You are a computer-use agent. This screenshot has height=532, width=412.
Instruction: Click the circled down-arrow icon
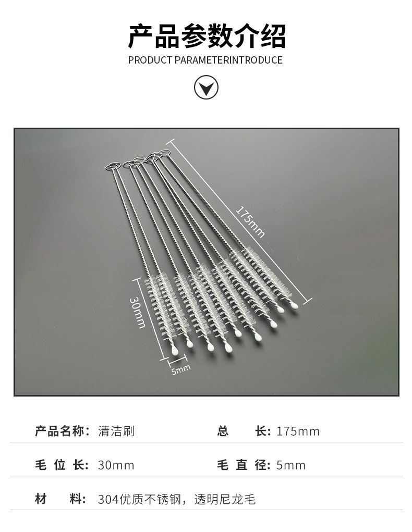(x=206, y=88)
